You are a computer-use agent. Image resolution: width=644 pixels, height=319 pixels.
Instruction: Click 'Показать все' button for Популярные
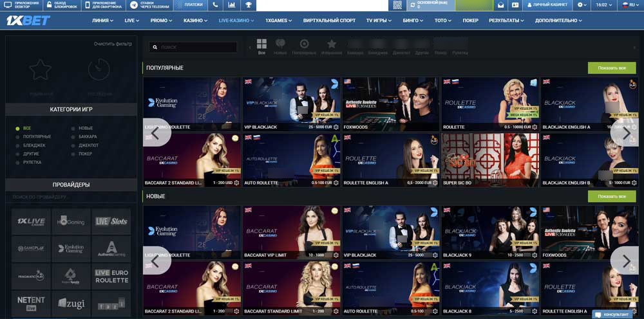tap(611, 68)
